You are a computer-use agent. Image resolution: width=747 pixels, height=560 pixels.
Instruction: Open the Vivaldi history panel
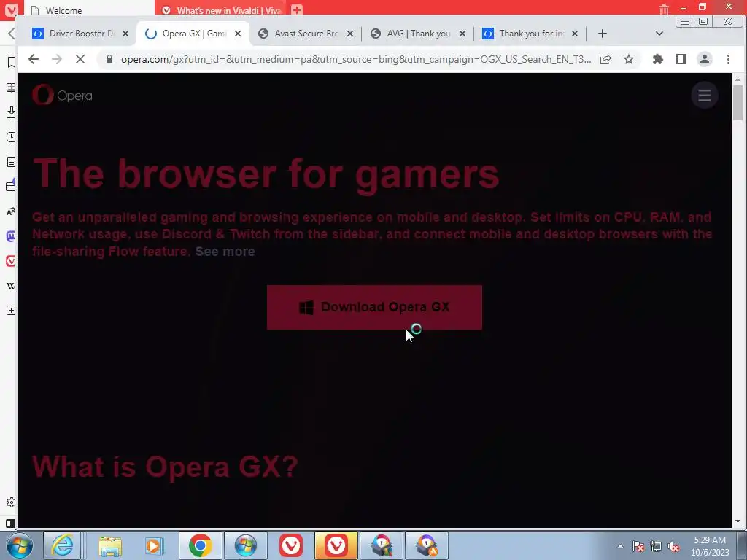pos(10,137)
